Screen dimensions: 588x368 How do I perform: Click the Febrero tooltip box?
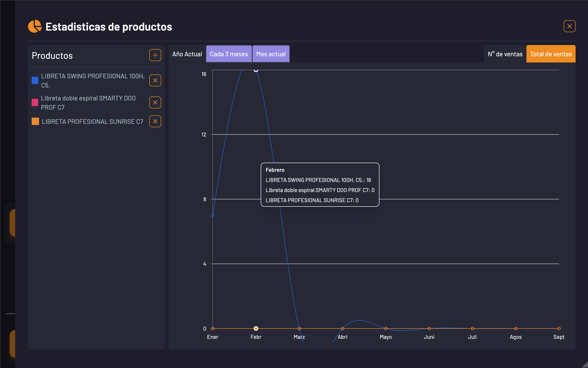[x=319, y=185]
